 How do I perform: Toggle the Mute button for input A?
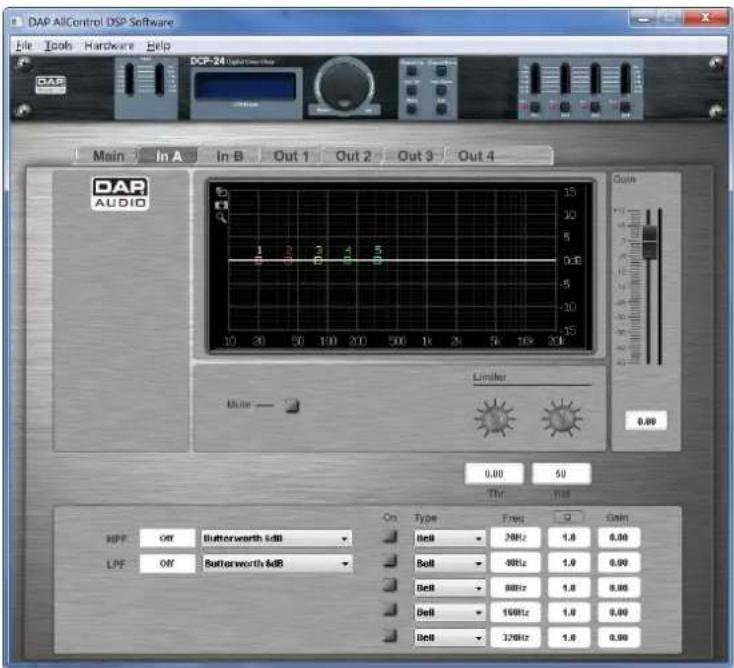[292, 405]
